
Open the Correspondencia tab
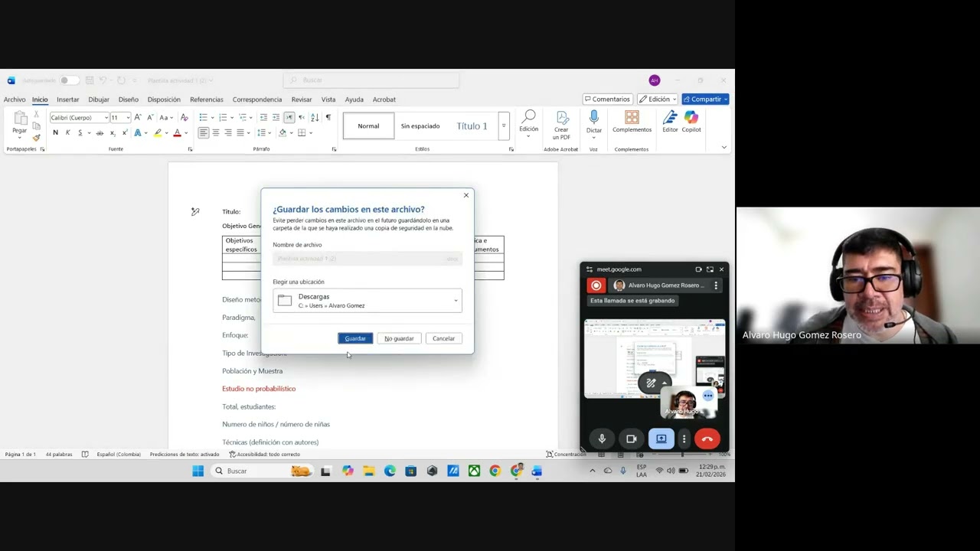tap(257, 99)
